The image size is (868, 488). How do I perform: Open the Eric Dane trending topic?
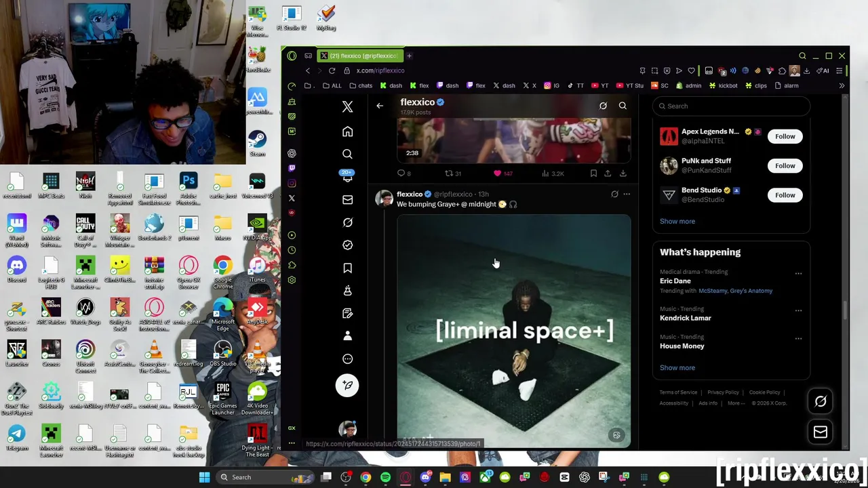[x=675, y=281]
